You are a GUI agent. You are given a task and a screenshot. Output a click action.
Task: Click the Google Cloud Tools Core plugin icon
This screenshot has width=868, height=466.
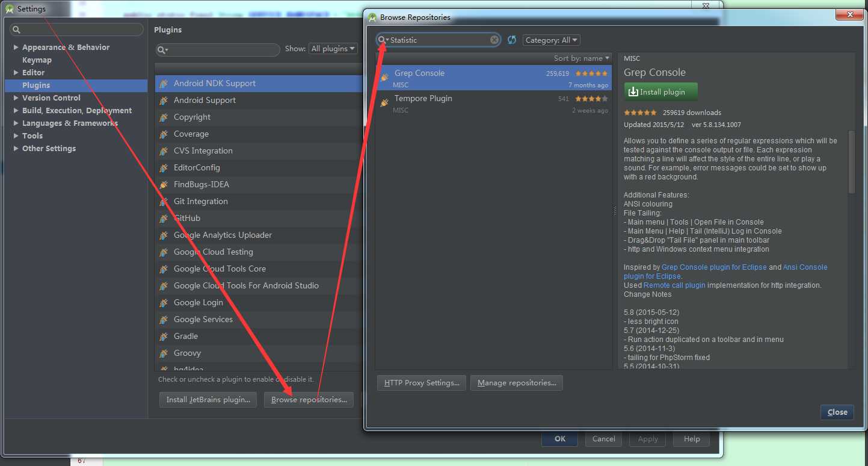click(x=163, y=269)
